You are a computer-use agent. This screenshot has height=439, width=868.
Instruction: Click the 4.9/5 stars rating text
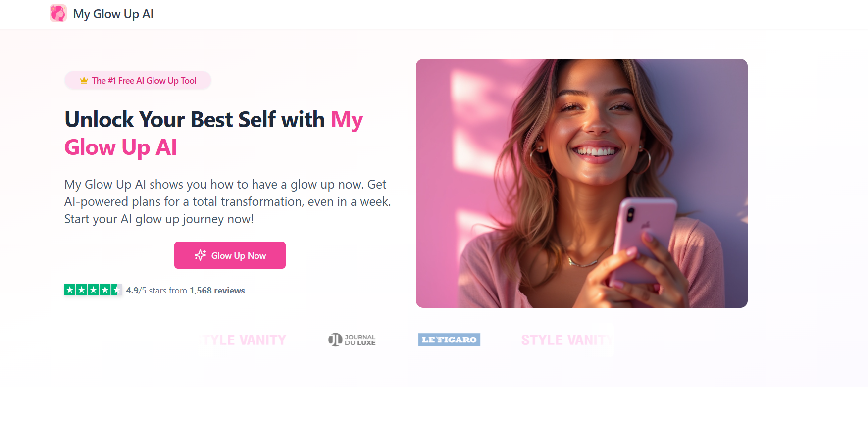tap(156, 291)
